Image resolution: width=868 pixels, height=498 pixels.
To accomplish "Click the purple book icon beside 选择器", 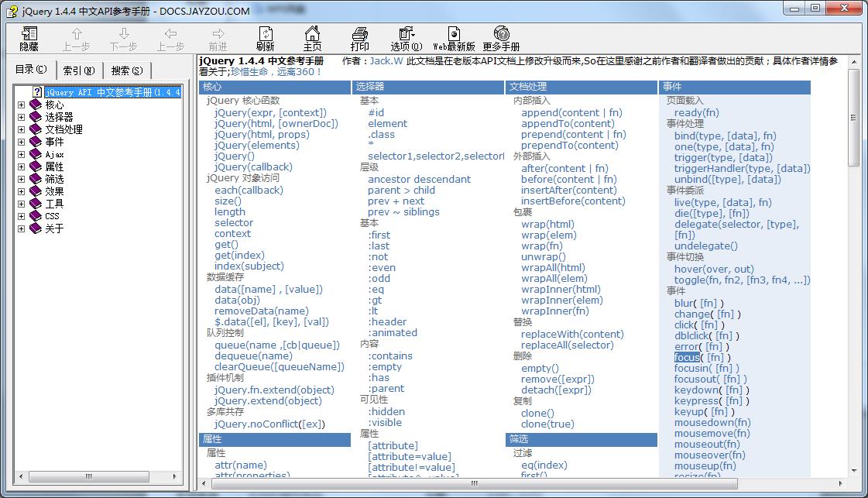I will coord(36,116).
